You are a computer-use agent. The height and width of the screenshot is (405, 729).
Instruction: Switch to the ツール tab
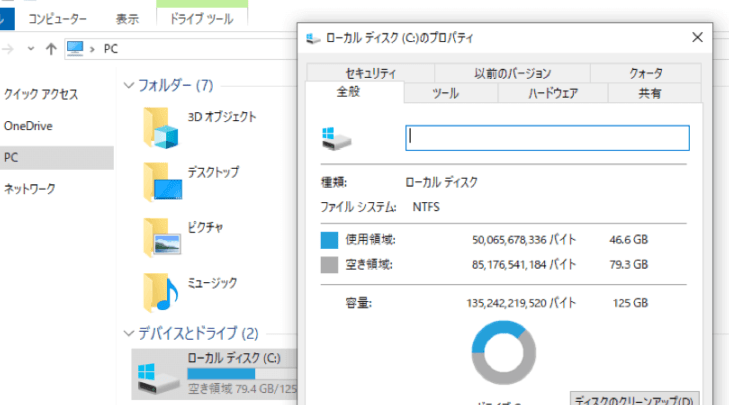(x=446, y=94)
